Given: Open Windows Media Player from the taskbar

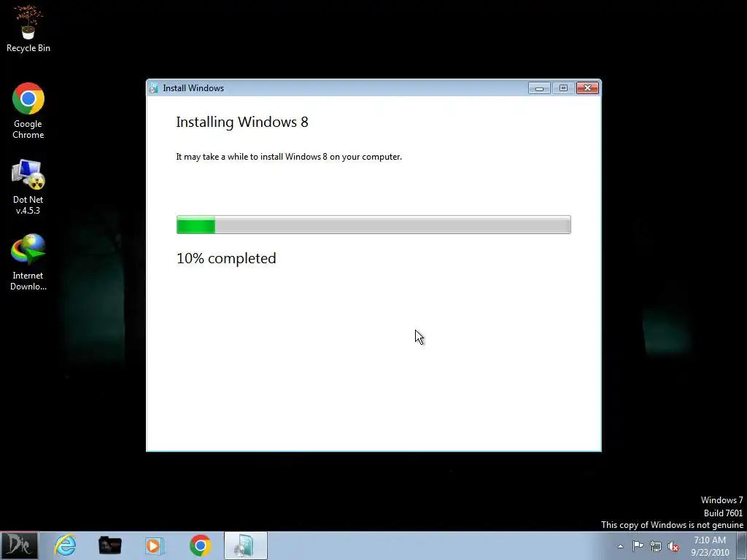Looking at the screenshot, I should pyautogui.click(x=154, y=545).
